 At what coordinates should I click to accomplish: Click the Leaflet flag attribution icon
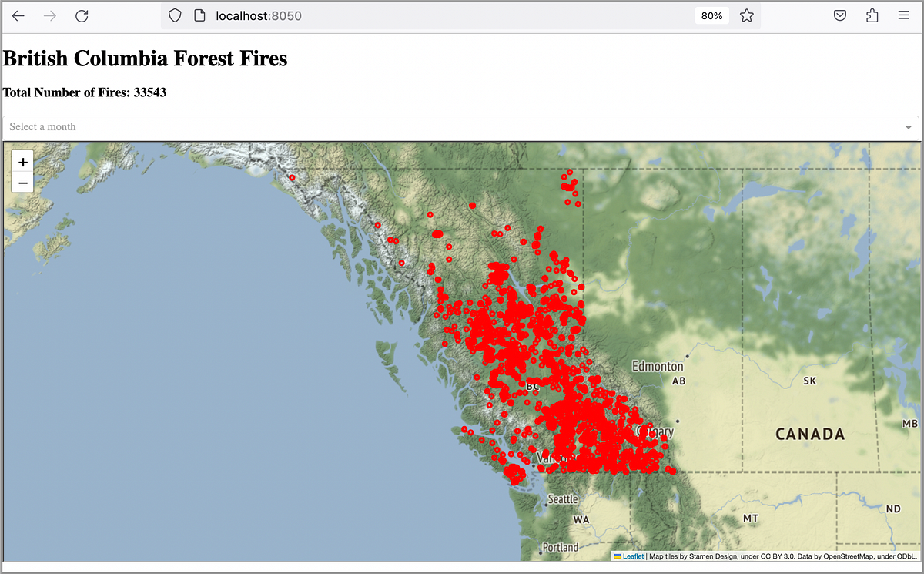click(618, 556)
